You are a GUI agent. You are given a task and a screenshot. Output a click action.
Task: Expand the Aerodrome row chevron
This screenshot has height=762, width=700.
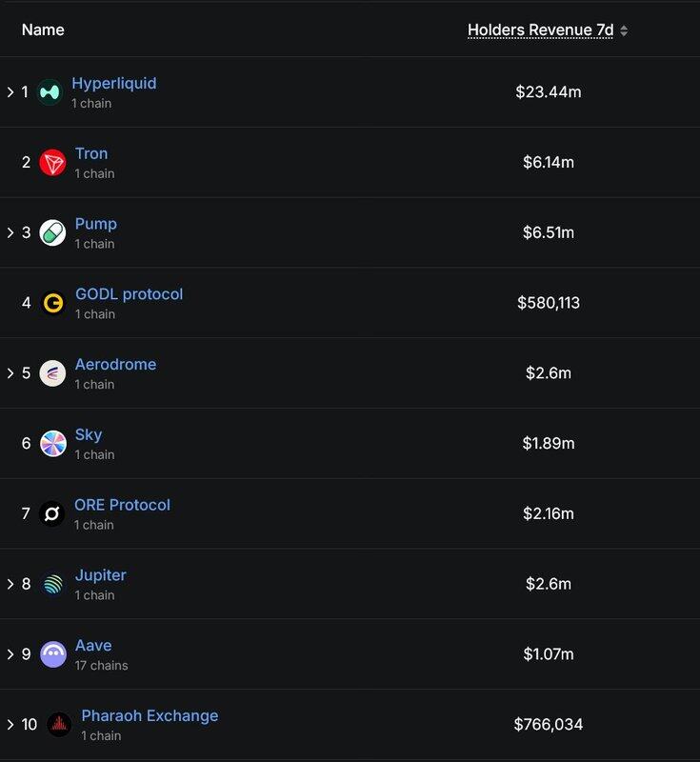pos(10,372)
